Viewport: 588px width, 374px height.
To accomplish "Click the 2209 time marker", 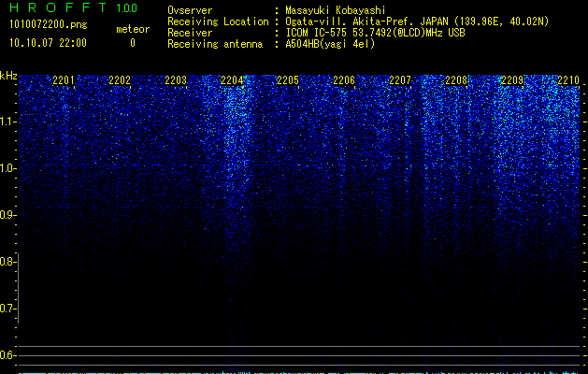I will pyautogui.click(x=512, y=80).
